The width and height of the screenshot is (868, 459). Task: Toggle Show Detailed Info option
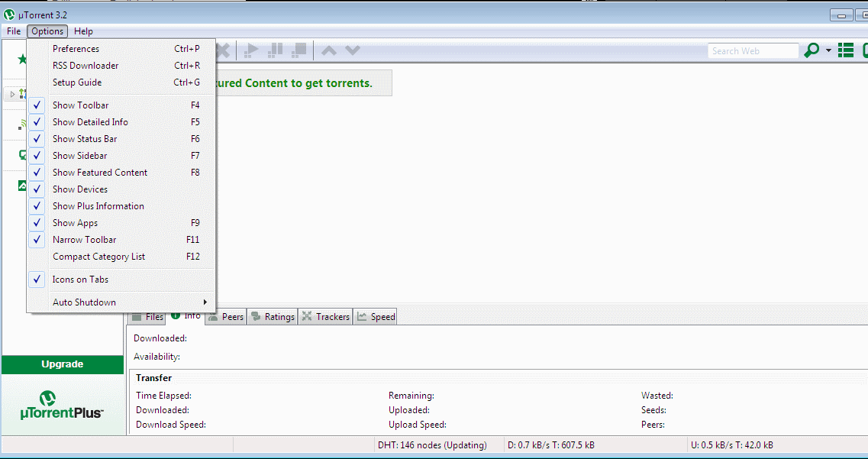(x=121, y=121)
